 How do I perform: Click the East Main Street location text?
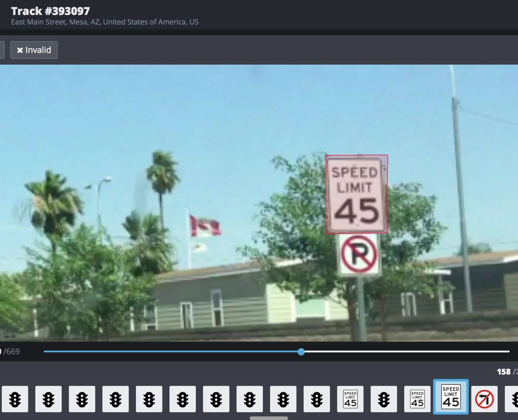click(104, 22)
